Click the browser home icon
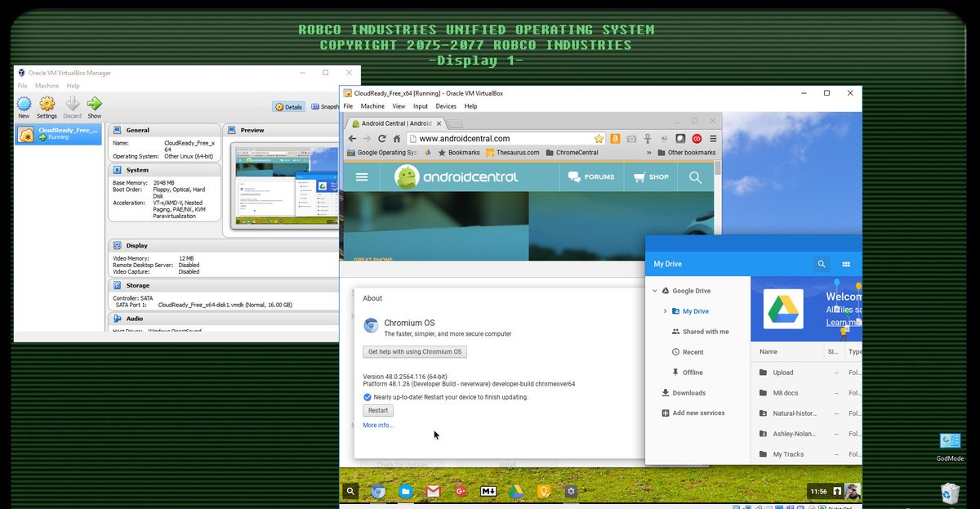Viewport: 980px width, 509px height. [x=397, y=139]
